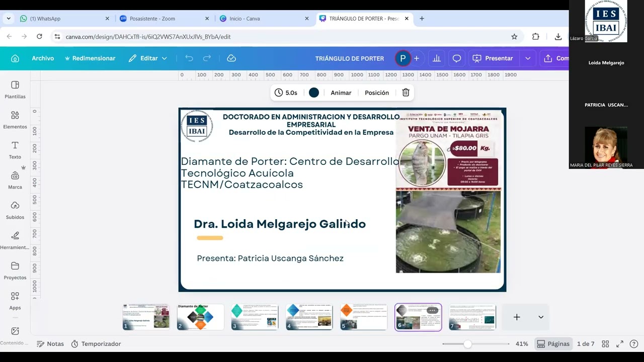
Task: Open browser tab search dropdown
Action: (x=9, y=19)
